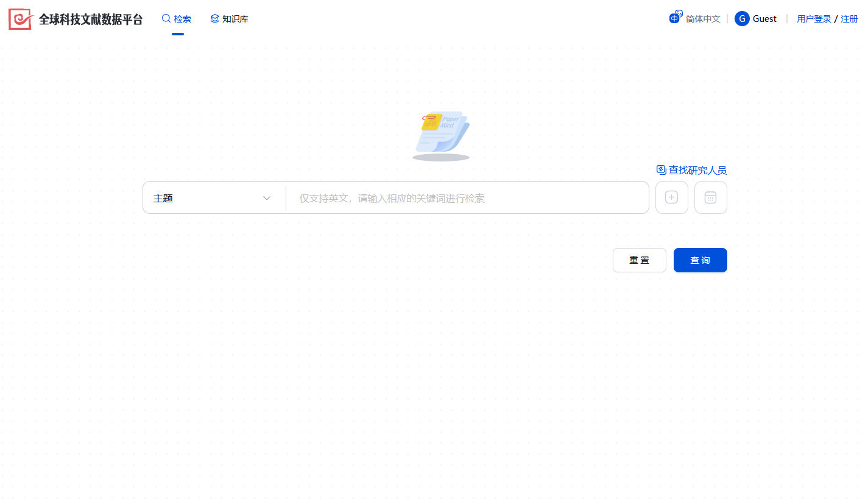Click the language translation icon
This screenshot has width=868, height=499.
(675, 17)
